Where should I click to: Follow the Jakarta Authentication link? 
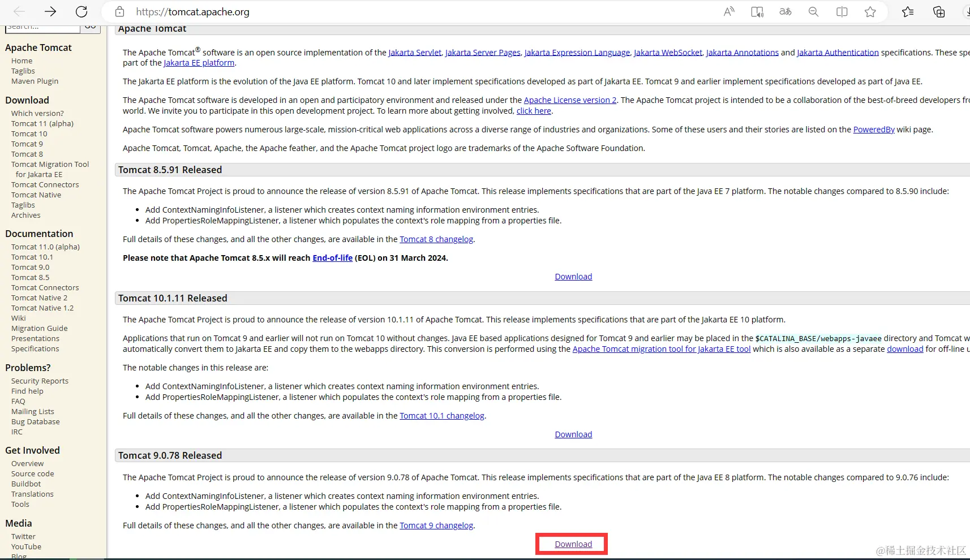pos(838,53)
